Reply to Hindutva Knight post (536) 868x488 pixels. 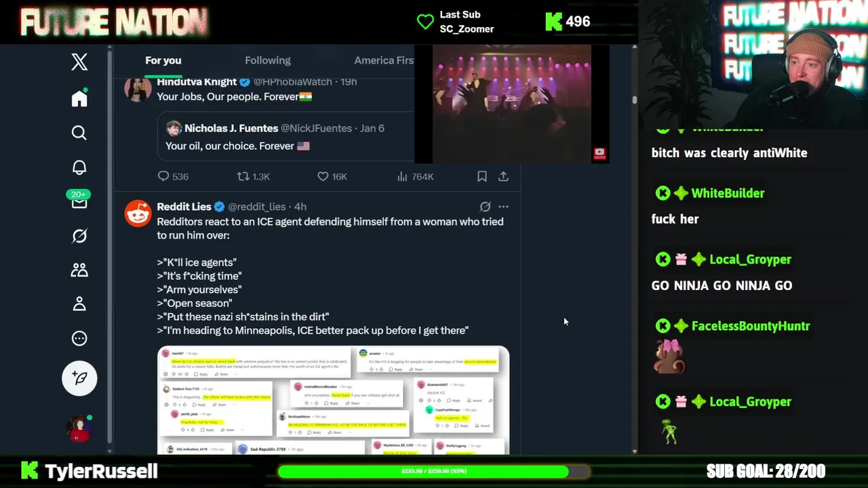(173, 176)
